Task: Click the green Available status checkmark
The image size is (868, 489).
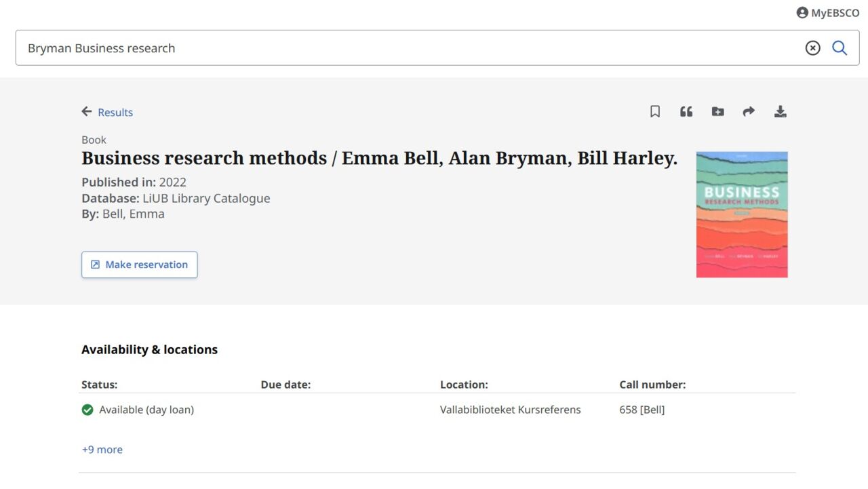Action: [87, 410]
